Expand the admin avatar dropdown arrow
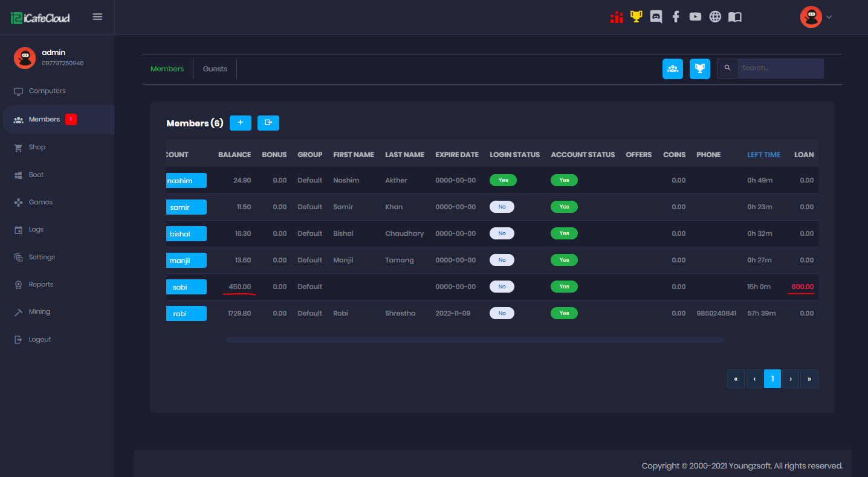The image size is (868, 477). tap(829, 17)
